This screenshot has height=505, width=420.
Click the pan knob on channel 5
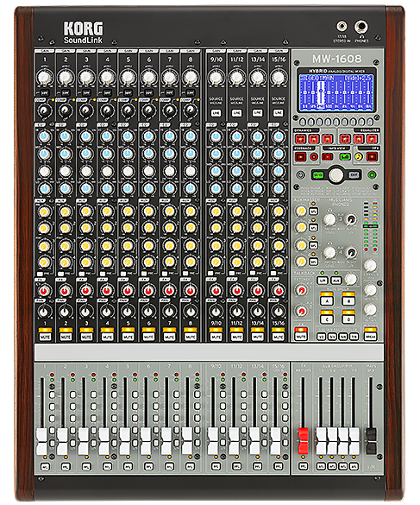tap(128, 312)
